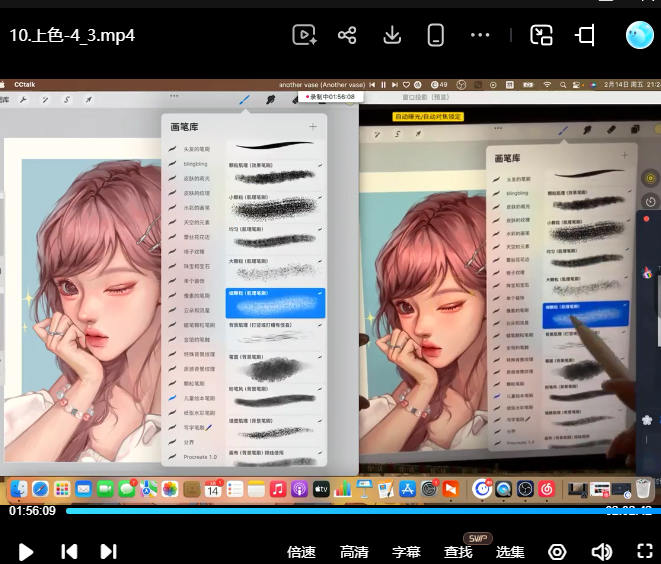
Task: Click the 画笔库 brush library title
Action: [184, 127]
